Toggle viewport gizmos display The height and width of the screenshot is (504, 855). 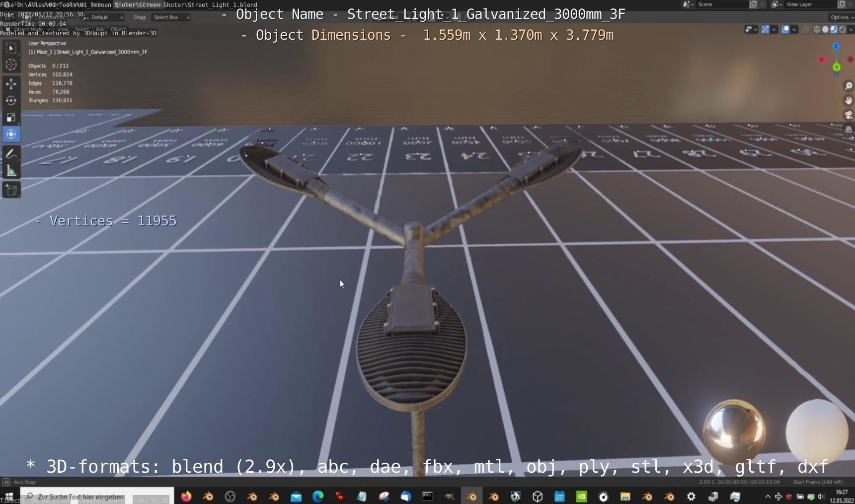coord(766,30)
